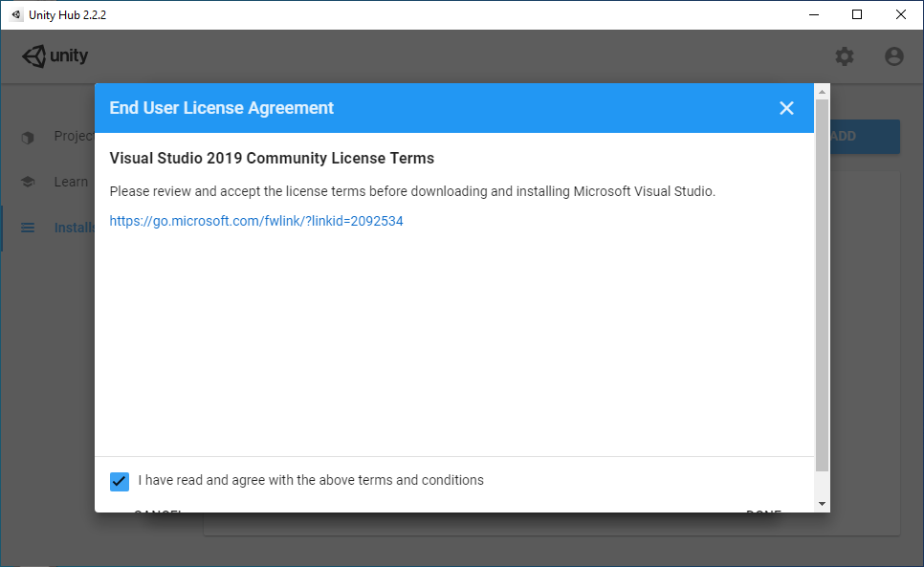Open the account profile icon
Image resolution: width=924 pixels, height=567 pixels.
point(894,56)
